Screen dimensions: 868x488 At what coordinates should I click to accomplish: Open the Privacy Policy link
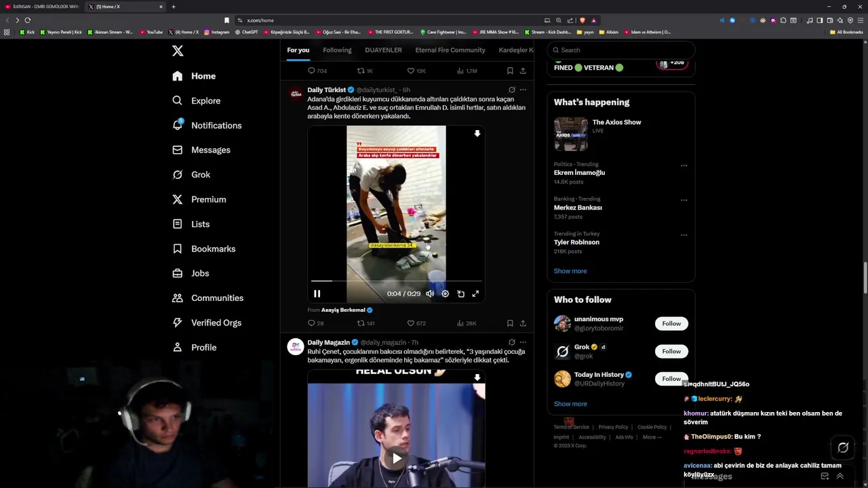pyautogui.click(x=613, y=427)
